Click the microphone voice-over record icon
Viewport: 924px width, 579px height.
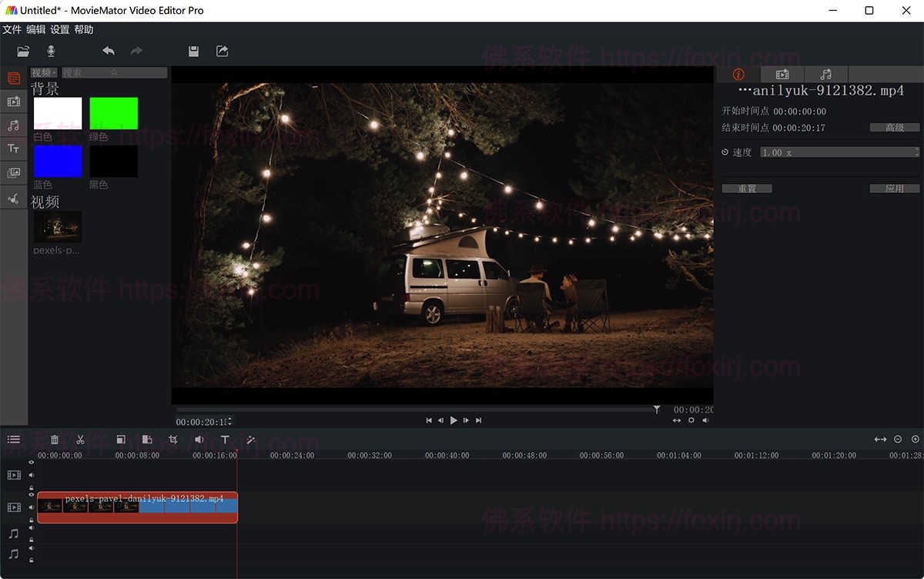(x=51, y=52)
